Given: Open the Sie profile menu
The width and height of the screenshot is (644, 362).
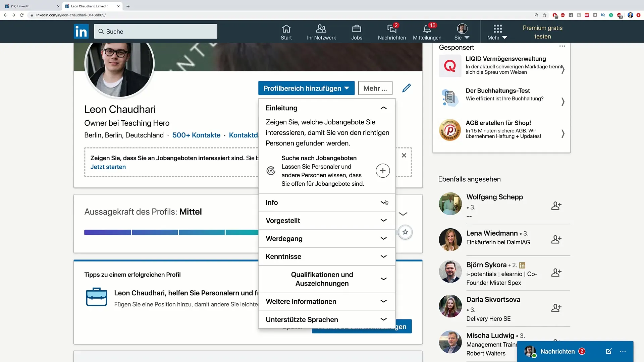Looking at the screenshot, I should click(462, 32).
